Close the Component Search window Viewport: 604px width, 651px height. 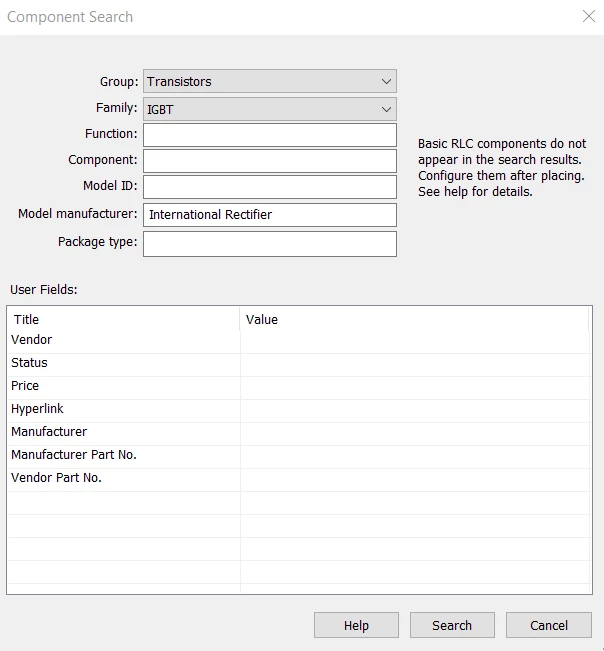589,17
